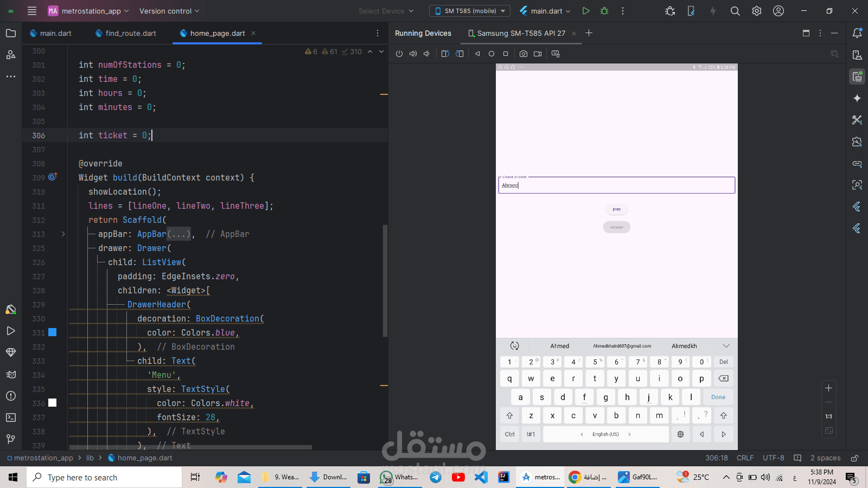Open Select Device dropdown
Image resolution: width=868 pixels, height=488 pixels.
click(x=386, y=11)
